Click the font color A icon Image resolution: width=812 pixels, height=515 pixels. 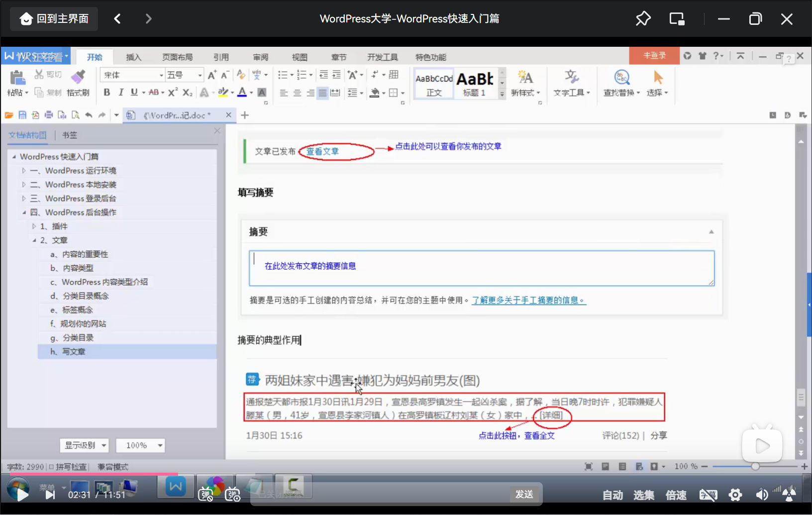[x=242, y=93]
